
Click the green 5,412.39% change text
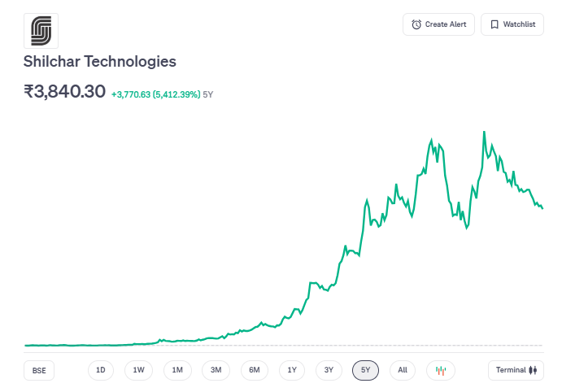click(x=176, y=94)
